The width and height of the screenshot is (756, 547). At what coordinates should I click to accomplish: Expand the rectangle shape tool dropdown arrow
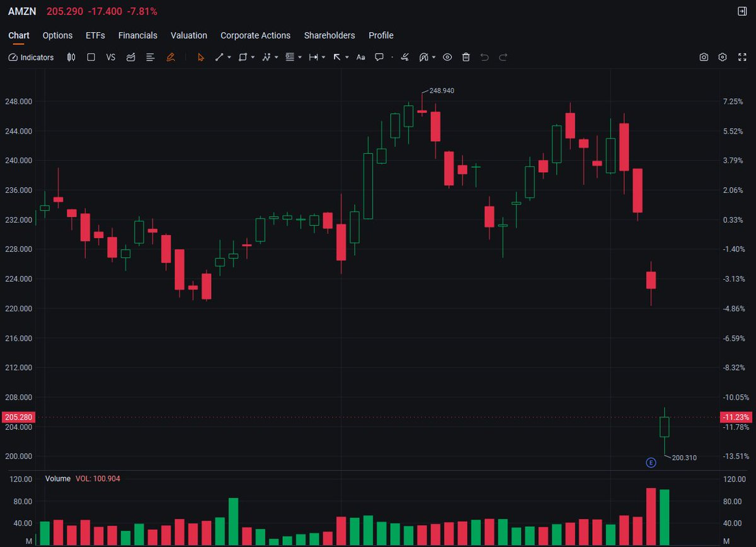click(x=253, y=57)
